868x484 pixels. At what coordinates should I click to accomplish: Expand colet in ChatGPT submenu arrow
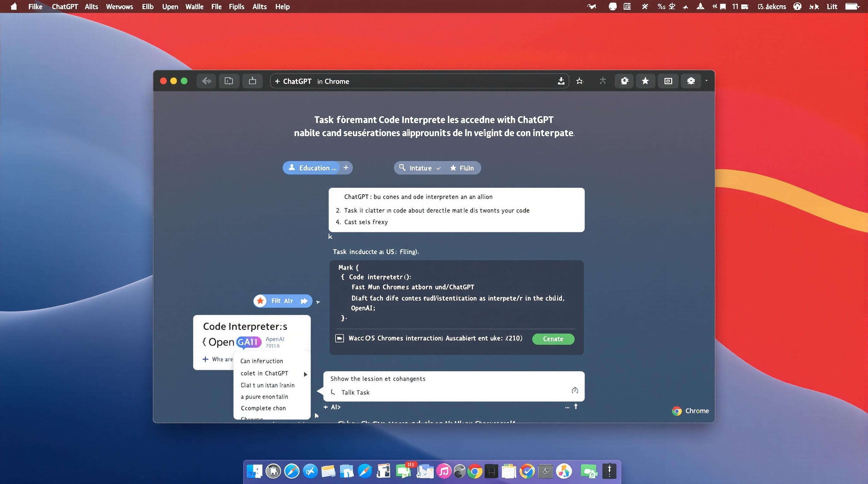[x=305, y=374]
